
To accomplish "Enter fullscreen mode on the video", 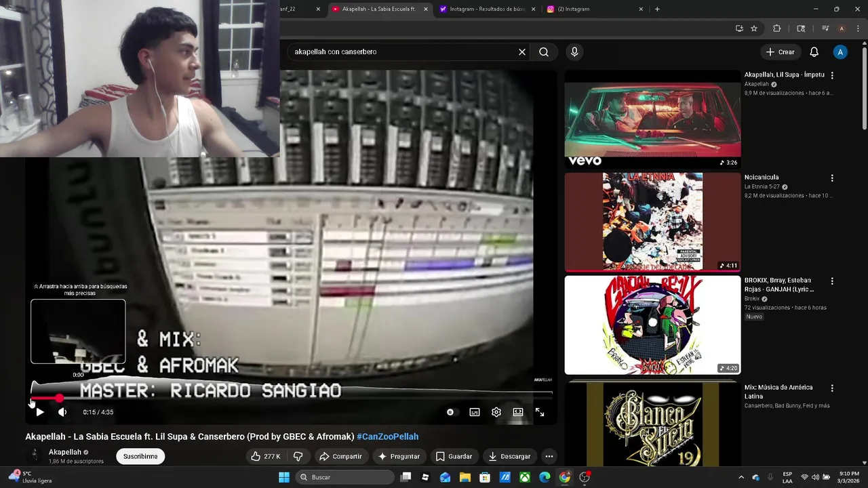I will tap(540, 412).
